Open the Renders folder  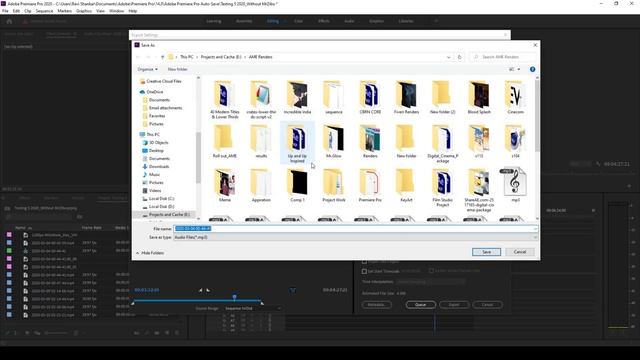coord(370,142)
